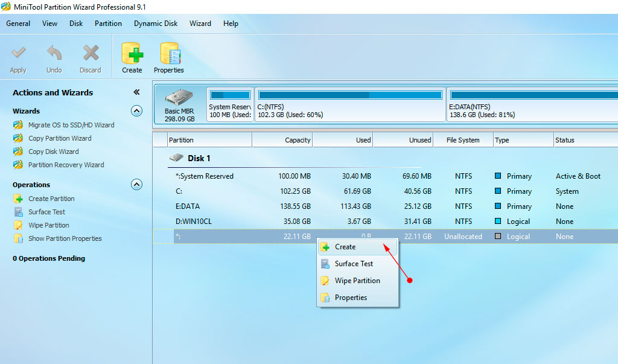Choose Surface Test from the context menu
The width and height of the screenshot is (618, 364).
pyautogui.click(x=357, y=264)
